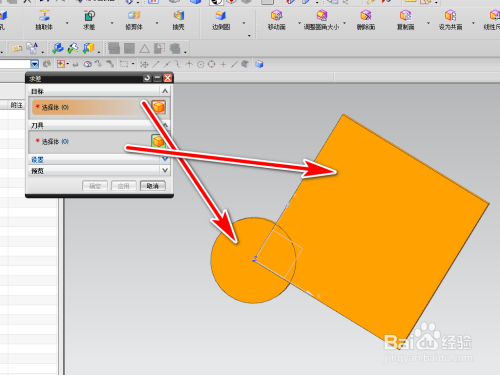This screenshot has height=375, width=500.
Task: Click the green checkmark with wrench icon
Action: click(x=73, y=48)
